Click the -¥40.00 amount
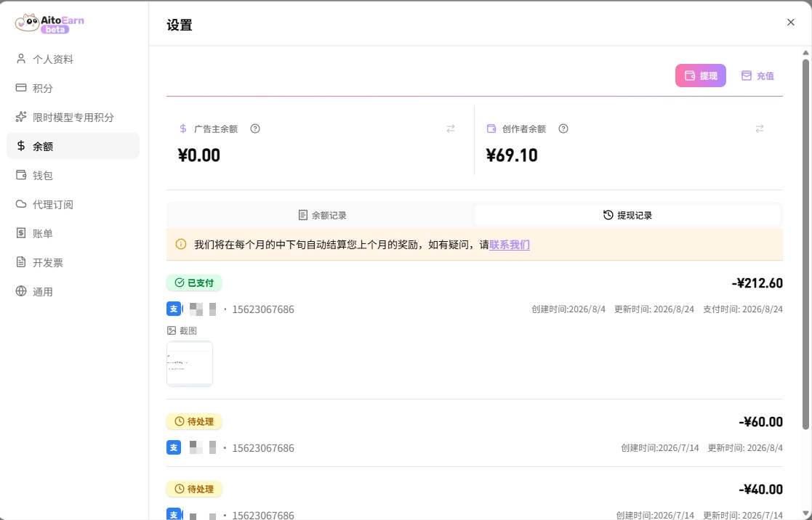Screen dimensions: 812x520 (x=760, y=489)
